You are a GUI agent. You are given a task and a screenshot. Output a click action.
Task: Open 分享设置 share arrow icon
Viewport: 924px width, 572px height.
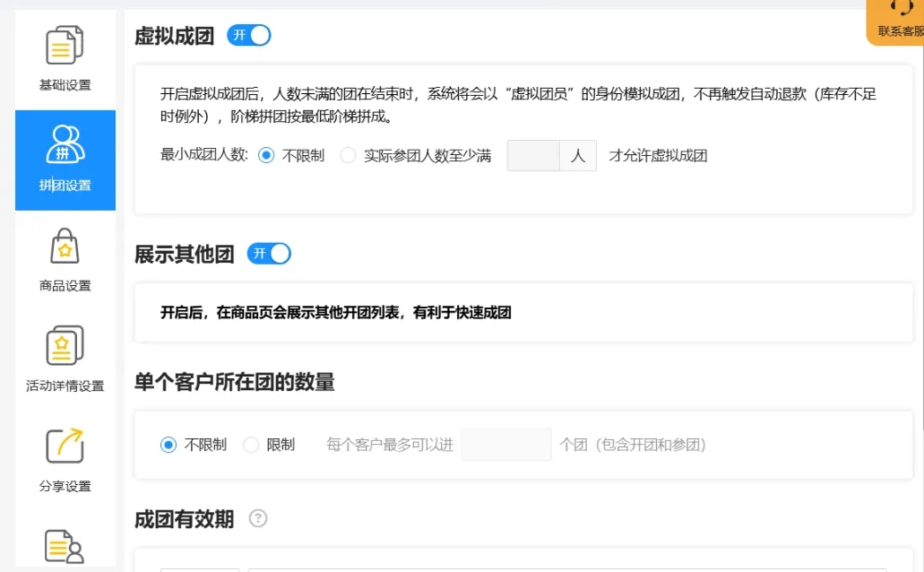65,446
